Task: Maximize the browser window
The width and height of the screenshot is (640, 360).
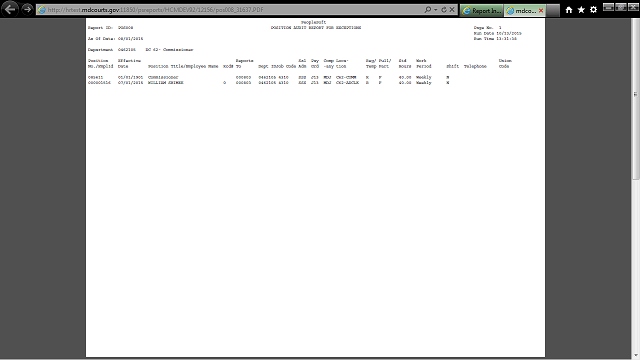Action: coord(621,7)
